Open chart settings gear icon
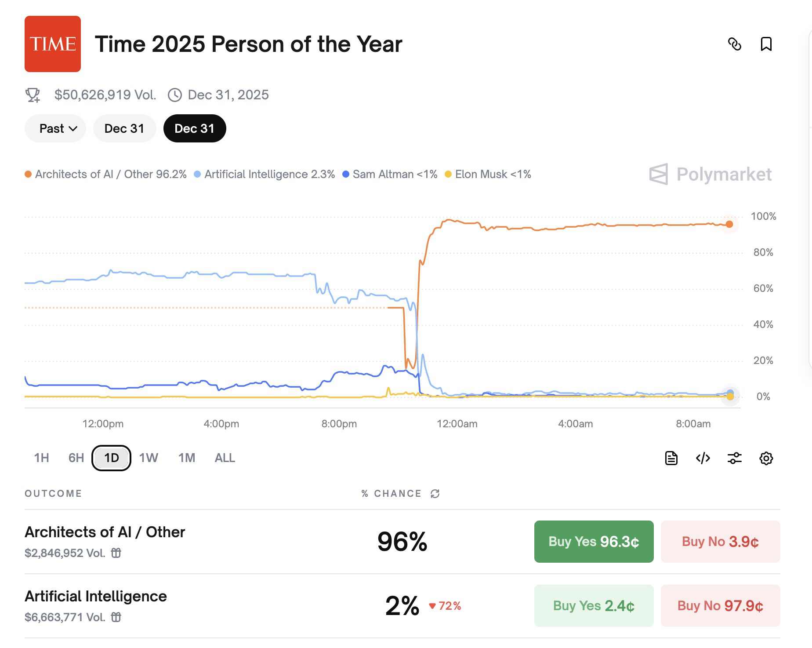Screen dimensions: 812x648 [766, 458]
